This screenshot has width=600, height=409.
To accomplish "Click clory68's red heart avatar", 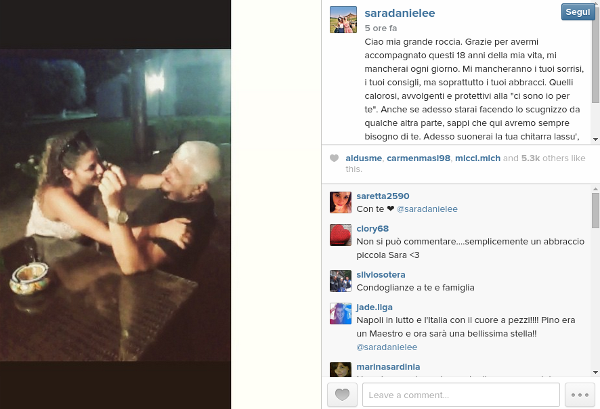I will 341,235.
